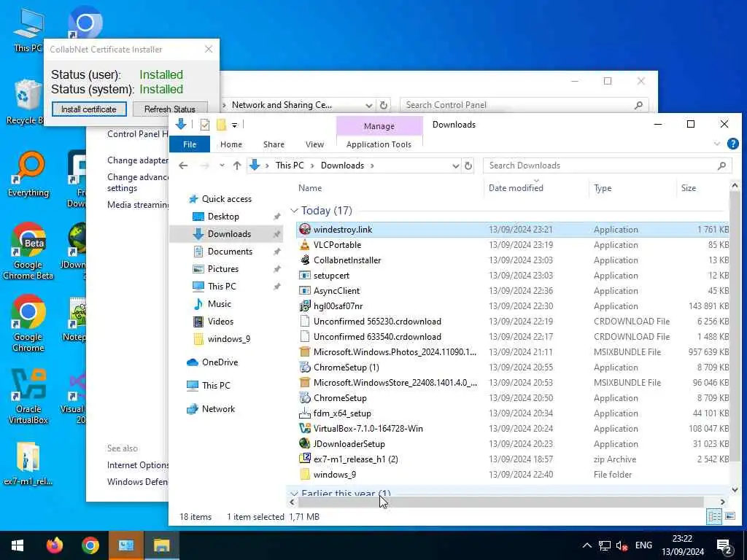Image resolution: width=747 pixels, height=560 pixels.
Task: Click the setupcert file icon
Action: [304, 275]
